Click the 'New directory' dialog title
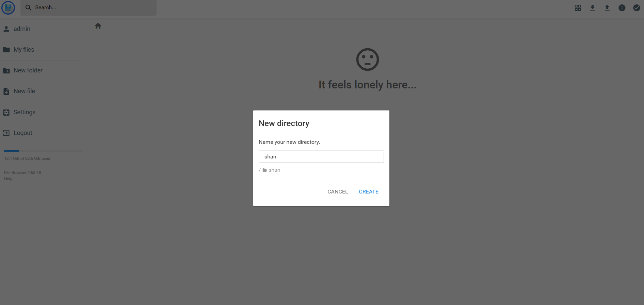Viewport: 644px width, 305px height. [x=284, y=123]
